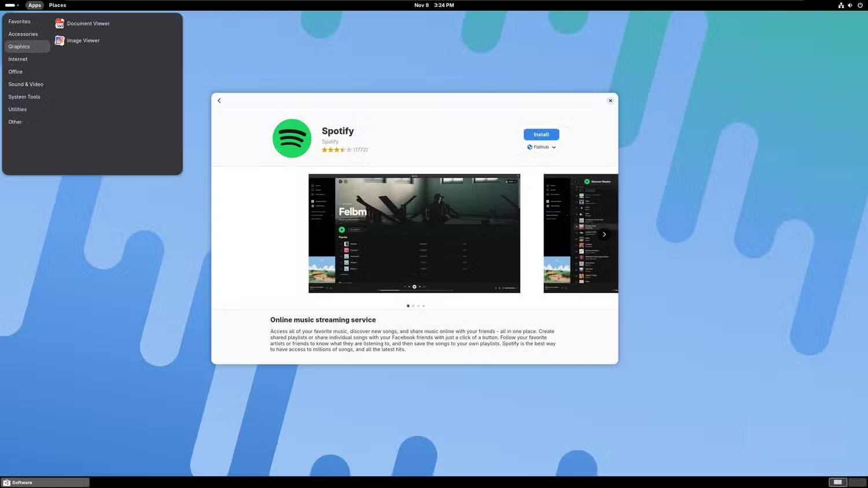Click the Flathub source icon
This screenshot has height=488, width=868.
[529, 146]
